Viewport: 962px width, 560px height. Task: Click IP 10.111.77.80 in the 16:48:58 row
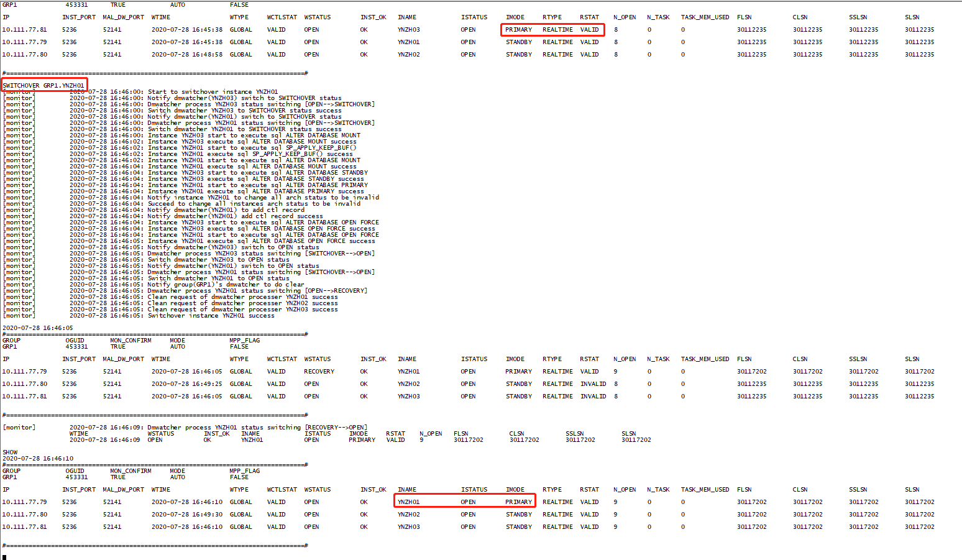pyautogui.click(x=24, y=55)
